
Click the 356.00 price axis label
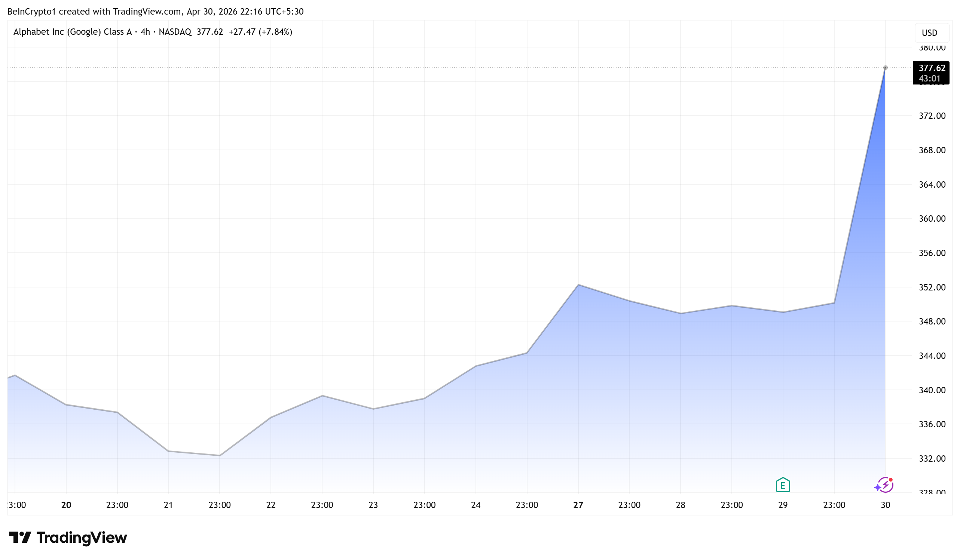[x=932, y=253]
